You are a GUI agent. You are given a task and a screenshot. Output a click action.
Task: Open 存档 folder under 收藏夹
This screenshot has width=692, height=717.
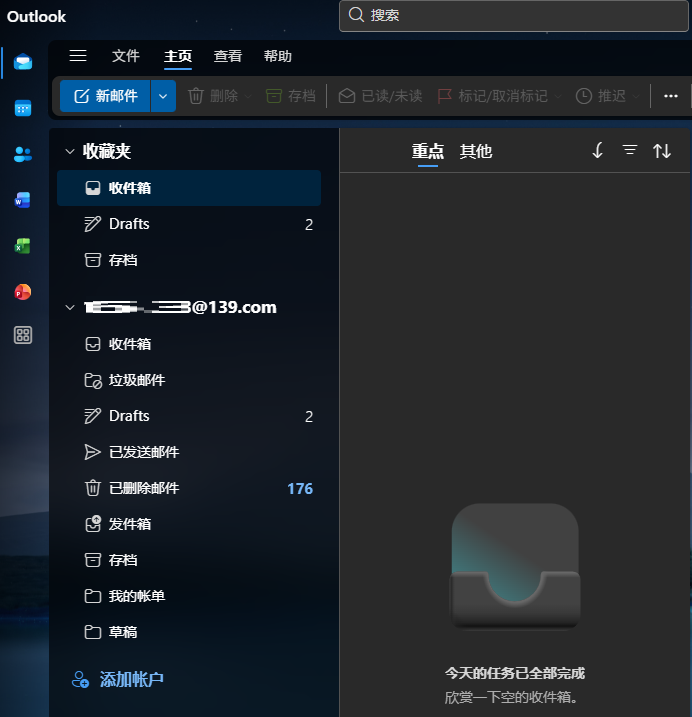click(189, 260)
